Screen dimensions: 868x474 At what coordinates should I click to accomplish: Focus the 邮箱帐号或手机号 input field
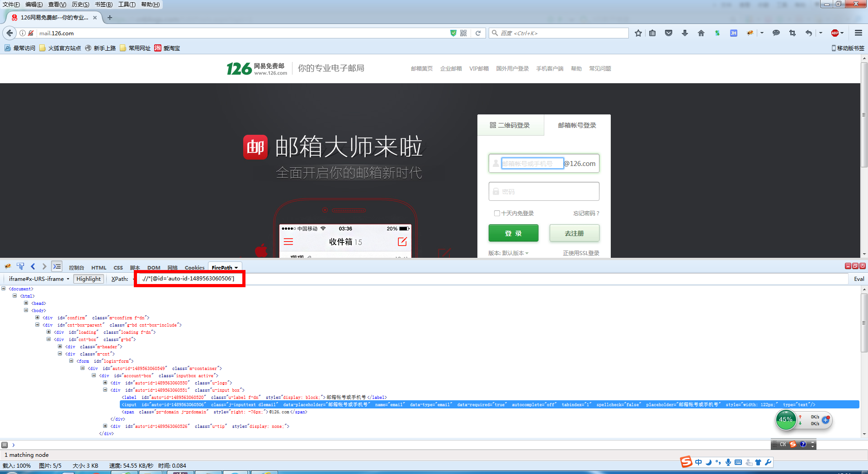click(532, 163)
